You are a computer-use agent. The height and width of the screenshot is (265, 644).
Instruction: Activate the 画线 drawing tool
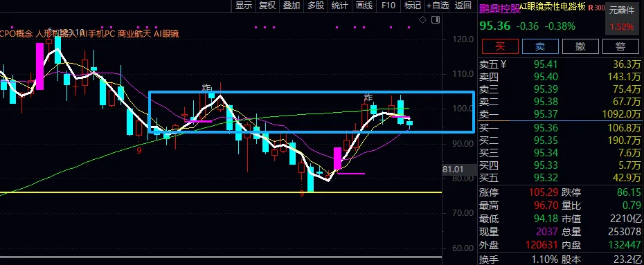click(x=364, y=6)
